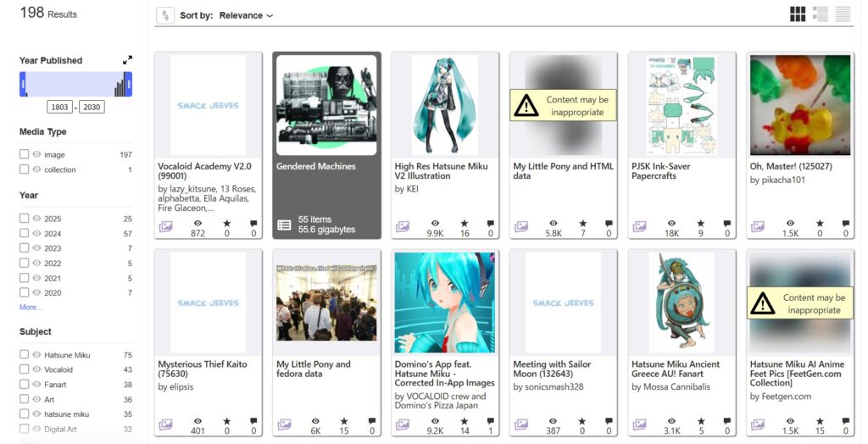This screenshot has width=868, height=444.
Task: Click favorites star on FeetGen.com Collection card
Action: tap(820, 421)
